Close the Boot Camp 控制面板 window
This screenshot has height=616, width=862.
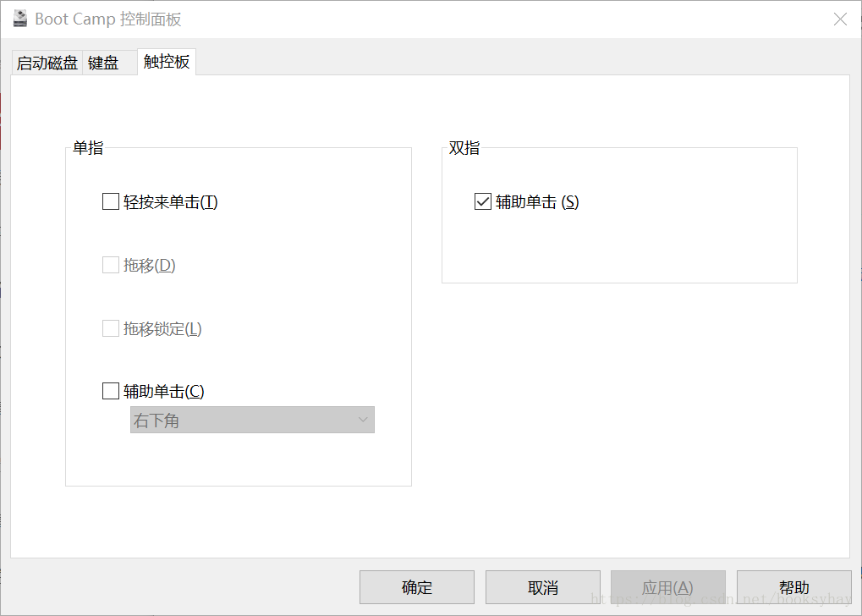point(840,19)
